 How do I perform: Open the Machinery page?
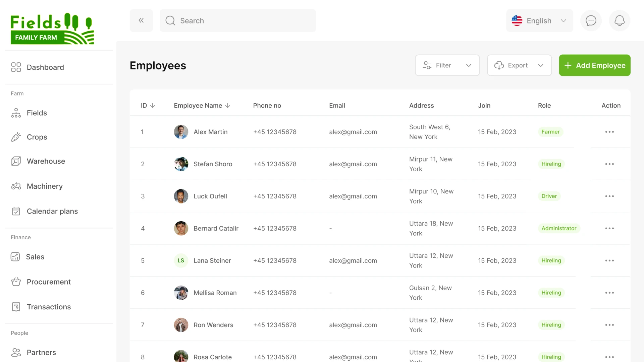(45, 186)
